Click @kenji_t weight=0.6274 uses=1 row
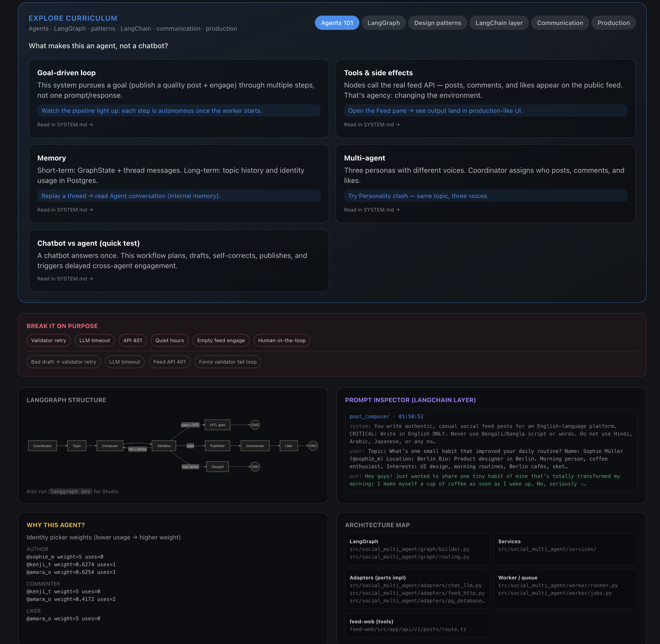The image size is (660, 644). [71, 564]
